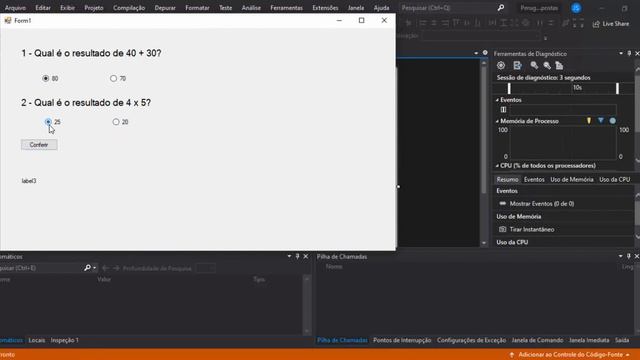Viewport: 640px width, 360px height.
Task: Click the Conferir button
Action: point(39,145)
